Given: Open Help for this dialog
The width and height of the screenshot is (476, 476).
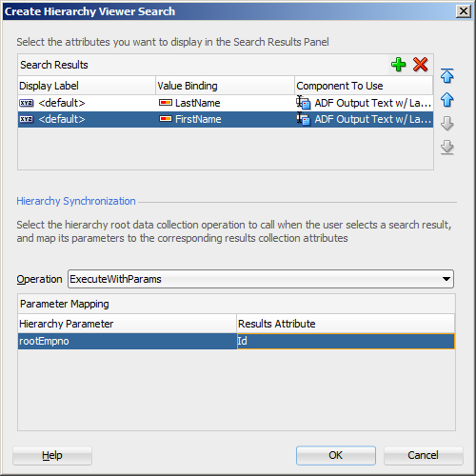Looking at the screenshot, I should [x=52, y=455].
